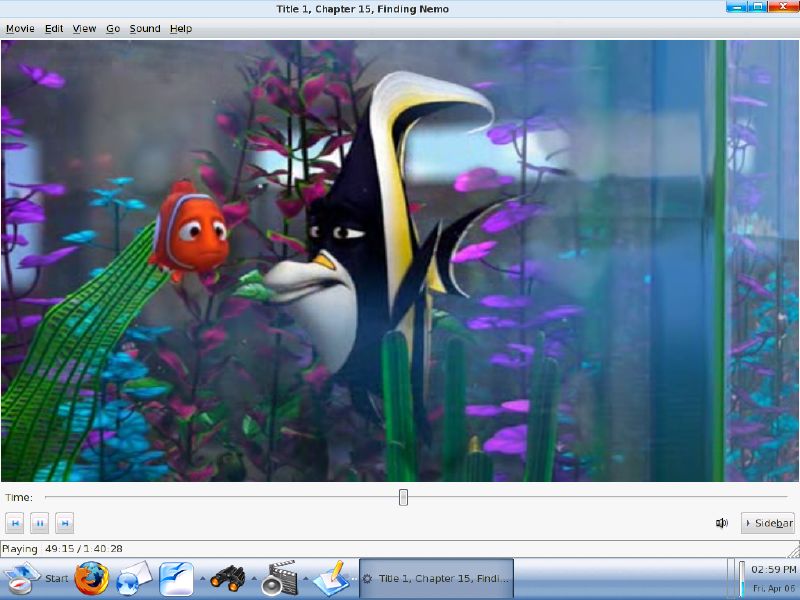Minimize the movie player window
800x600 pixels.
tap(736, 7)
